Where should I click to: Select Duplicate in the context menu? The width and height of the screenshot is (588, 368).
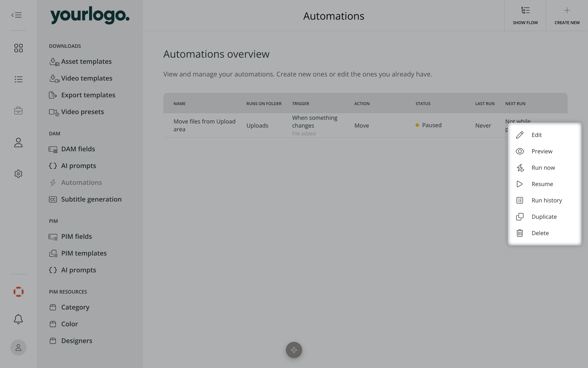[x=545, y=217]
